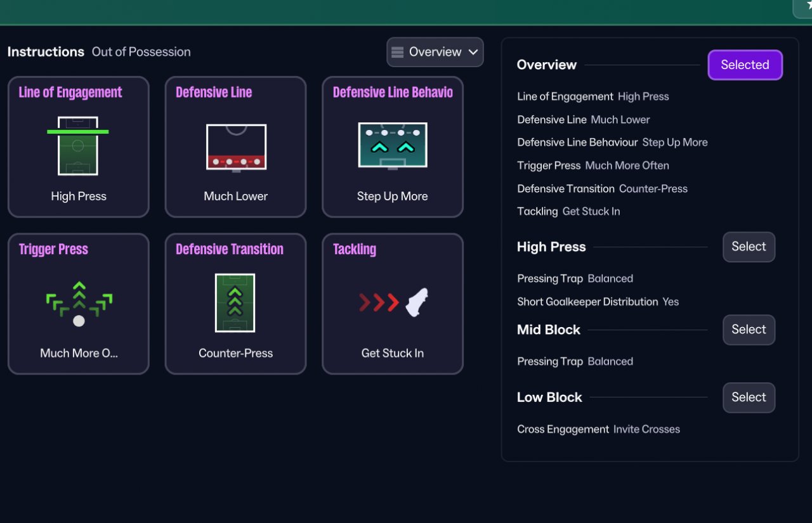Click the Line of Engagement heading
This screenshot has width=812, height=523.
tap(70, 93)
